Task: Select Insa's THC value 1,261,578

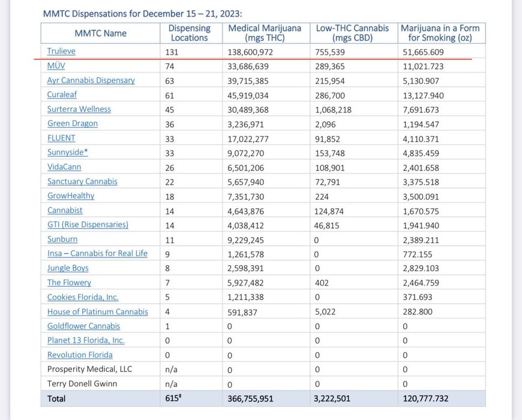Action: pos(245,254)
